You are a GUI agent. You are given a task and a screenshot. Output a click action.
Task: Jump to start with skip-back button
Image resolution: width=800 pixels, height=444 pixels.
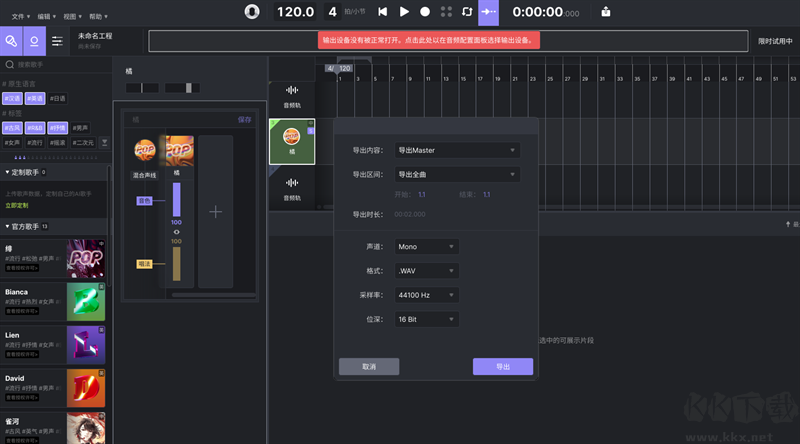coord(382,12)
